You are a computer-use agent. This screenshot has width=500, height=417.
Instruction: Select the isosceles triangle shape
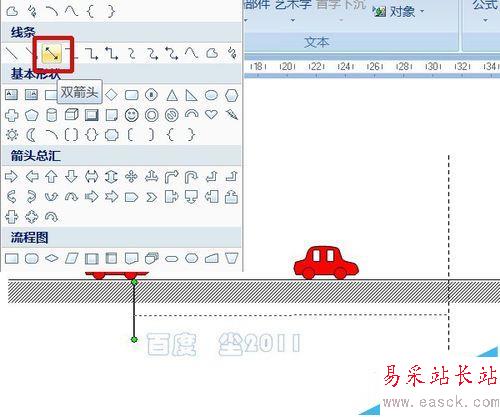(172, 95)
